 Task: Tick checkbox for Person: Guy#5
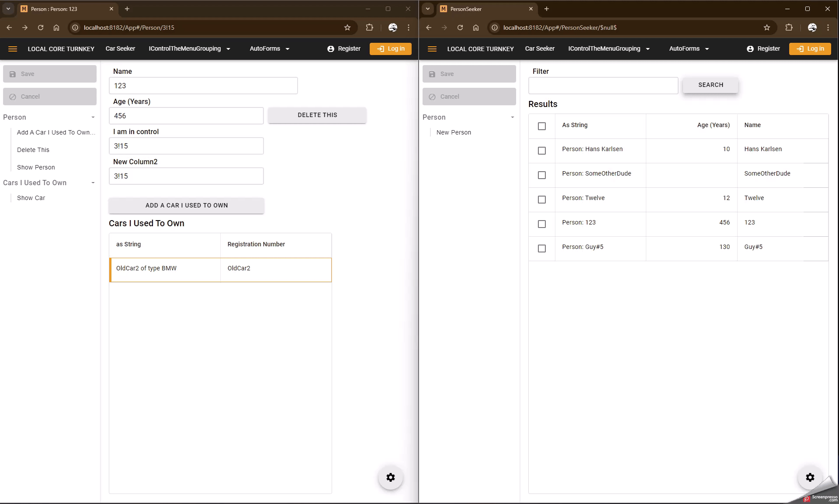[x=542, y=249]
